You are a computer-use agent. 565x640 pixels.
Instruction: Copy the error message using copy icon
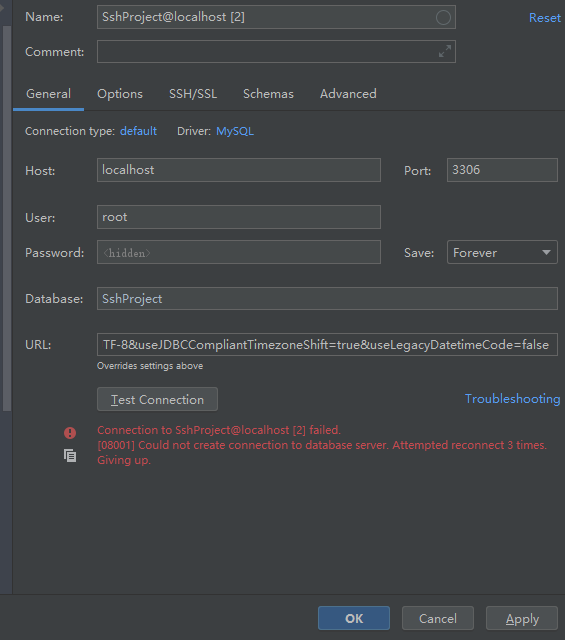coord(70,456)
